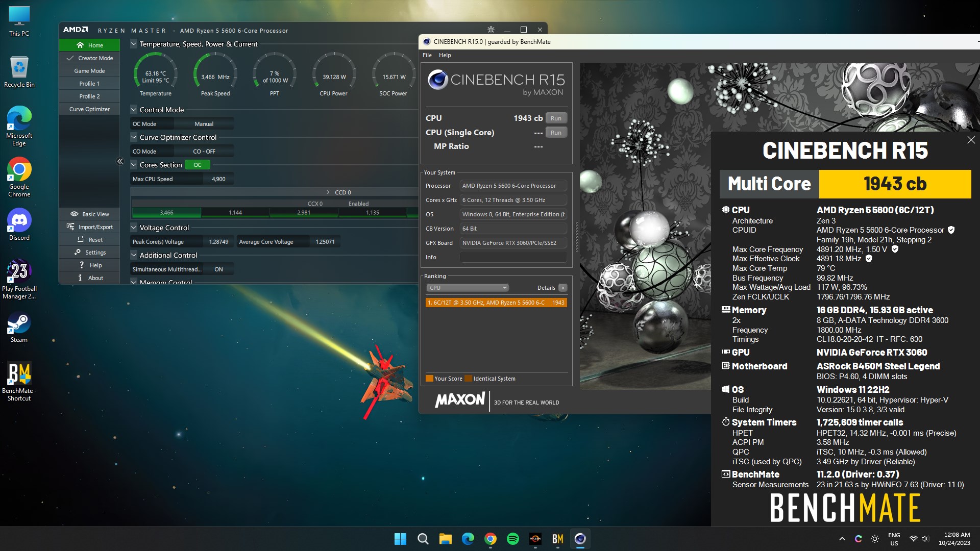Open the Recycle Bin desktop icon
The width and height of the screenshot is (980, 551).
[19, 72]
